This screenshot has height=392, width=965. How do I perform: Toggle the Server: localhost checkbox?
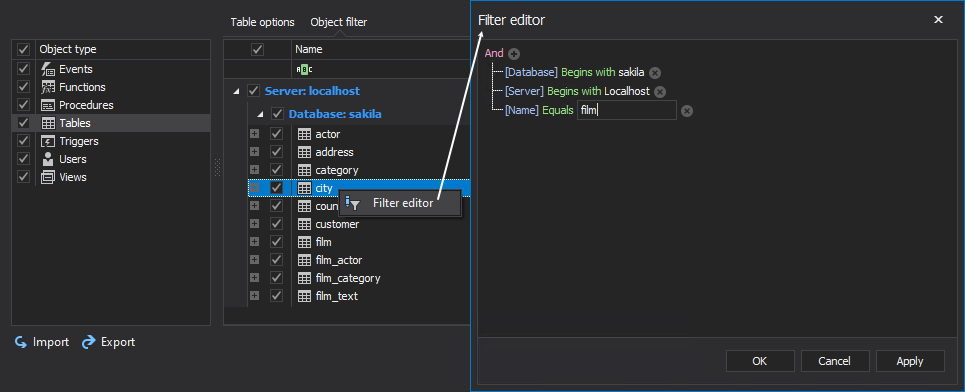pyautogui.click(x=253, y=91)
